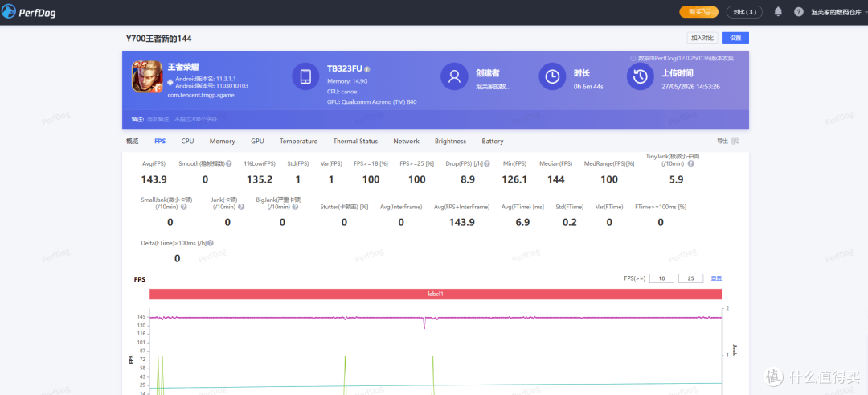Click the GPU: Qualcomm Adreno (TM) 840 text

(372, 102)
